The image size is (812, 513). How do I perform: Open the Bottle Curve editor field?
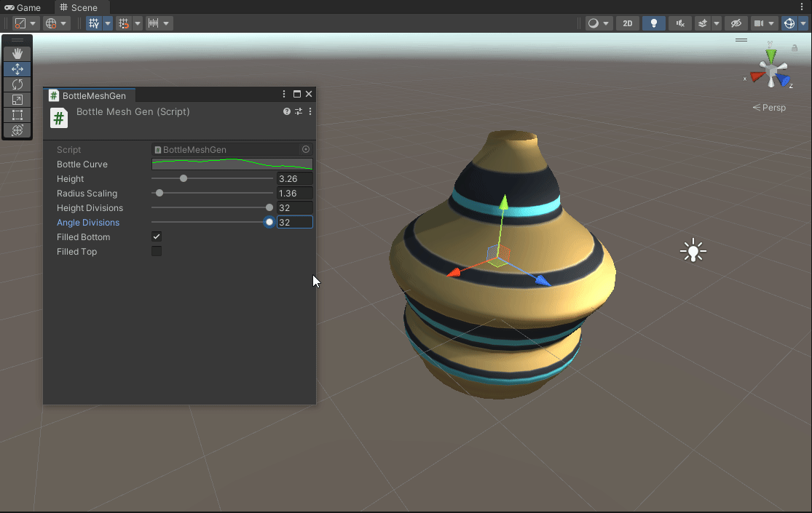[x=232, y=164]
